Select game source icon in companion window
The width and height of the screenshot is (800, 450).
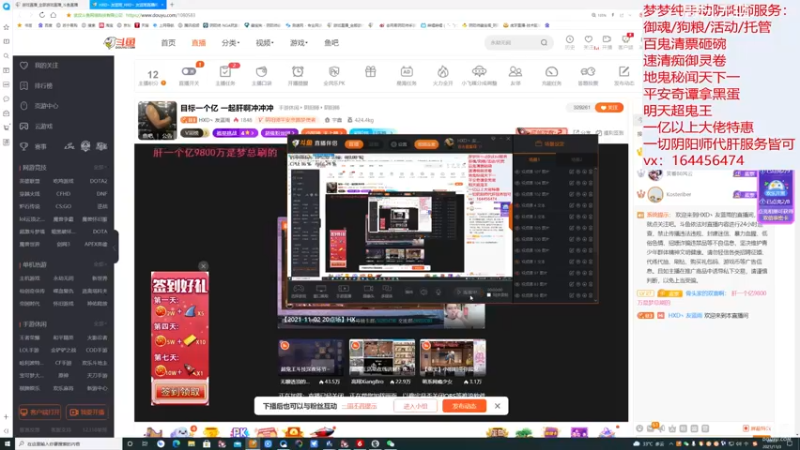pos(298,290)
